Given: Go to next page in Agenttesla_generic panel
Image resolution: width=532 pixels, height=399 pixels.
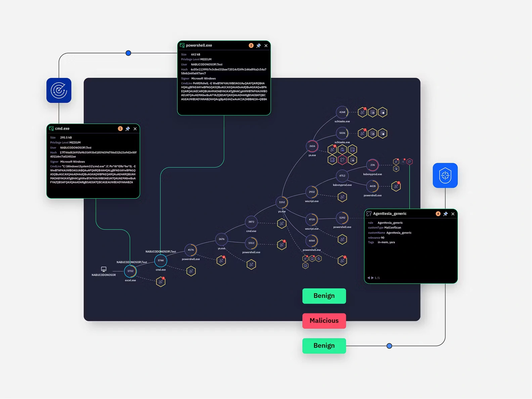Looking at the screenshot, I should tap(372, 278).
